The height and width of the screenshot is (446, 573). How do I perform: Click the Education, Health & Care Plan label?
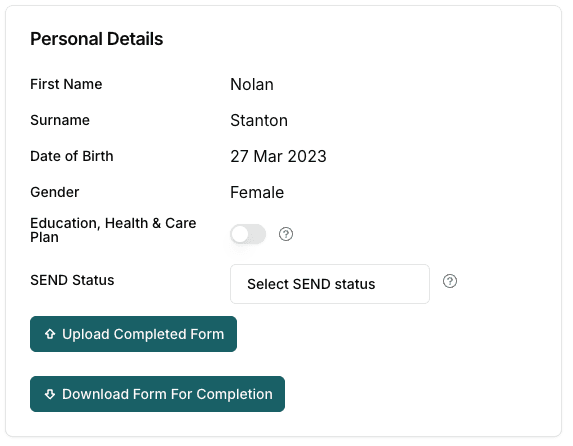113,230
